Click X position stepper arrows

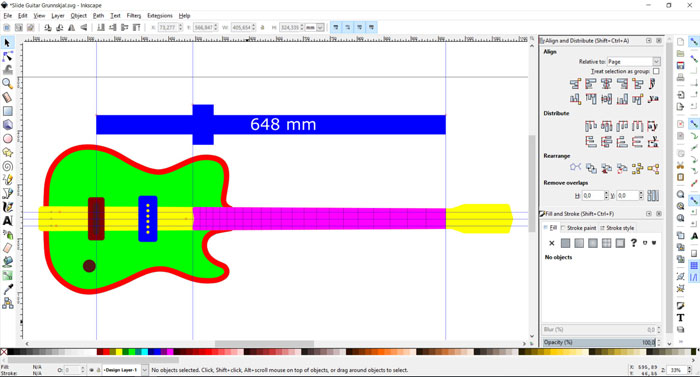tap(180, 28)
